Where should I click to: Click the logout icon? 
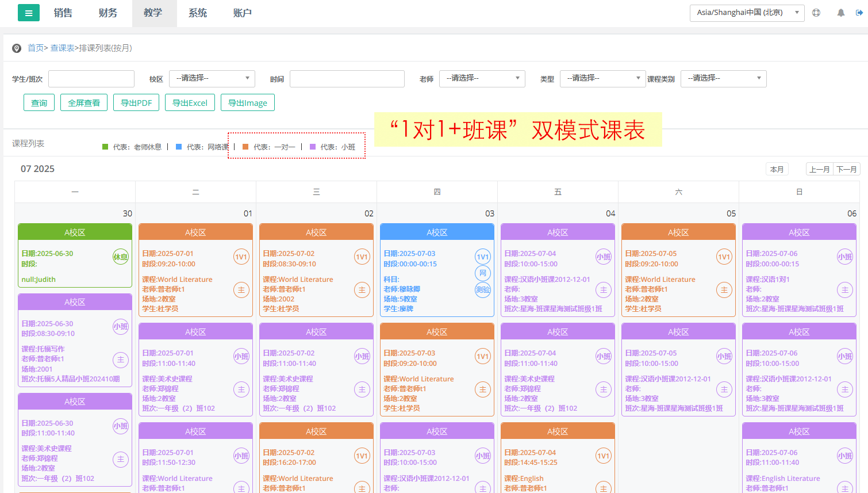[859, 13]
